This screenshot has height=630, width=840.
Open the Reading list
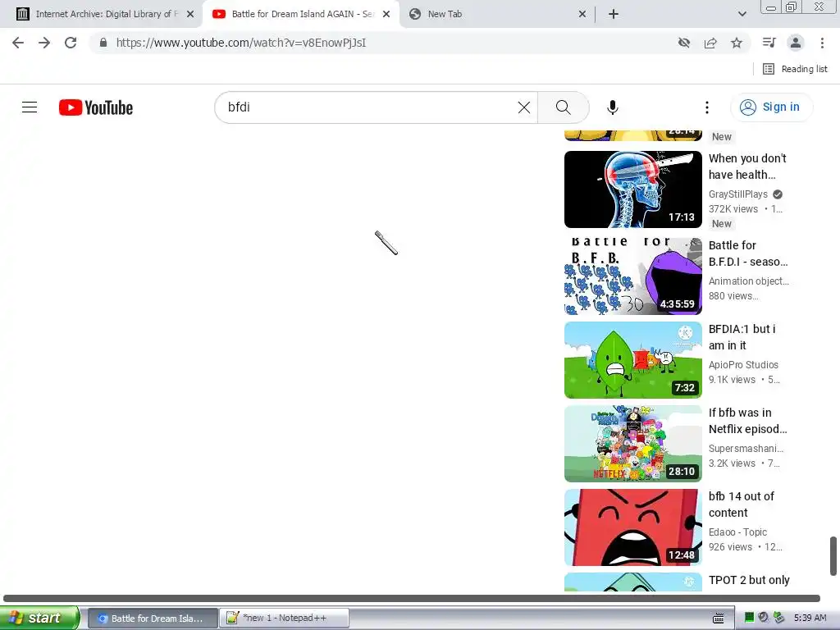(795, 69)
